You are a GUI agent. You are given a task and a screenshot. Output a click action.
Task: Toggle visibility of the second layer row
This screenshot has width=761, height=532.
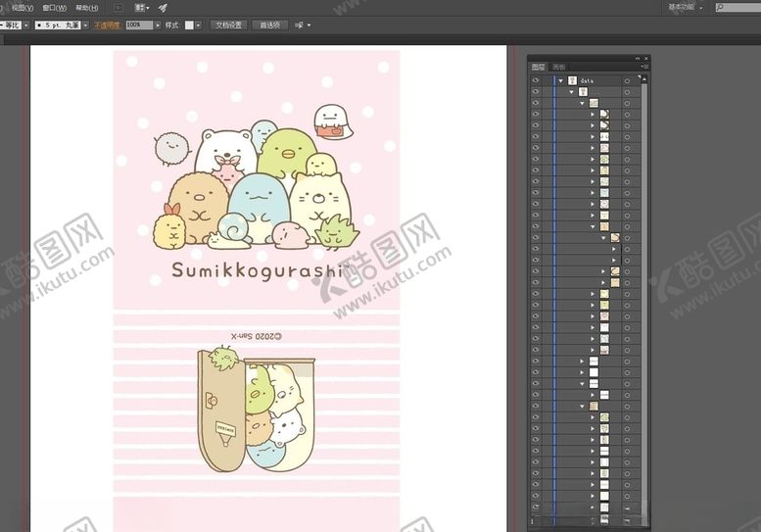(536, 91)
